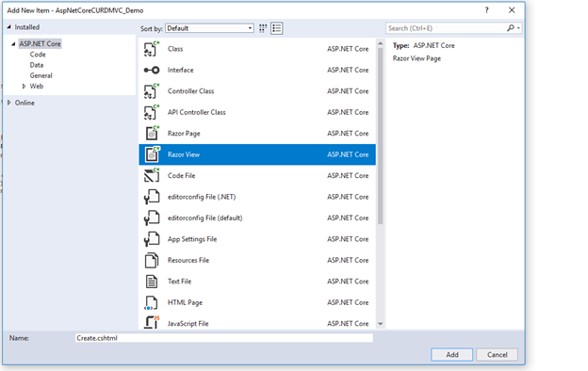Viewport: 588px width, 371px height.
Task: Close the Add New Item dialog
Action: [x=512, y=10]
